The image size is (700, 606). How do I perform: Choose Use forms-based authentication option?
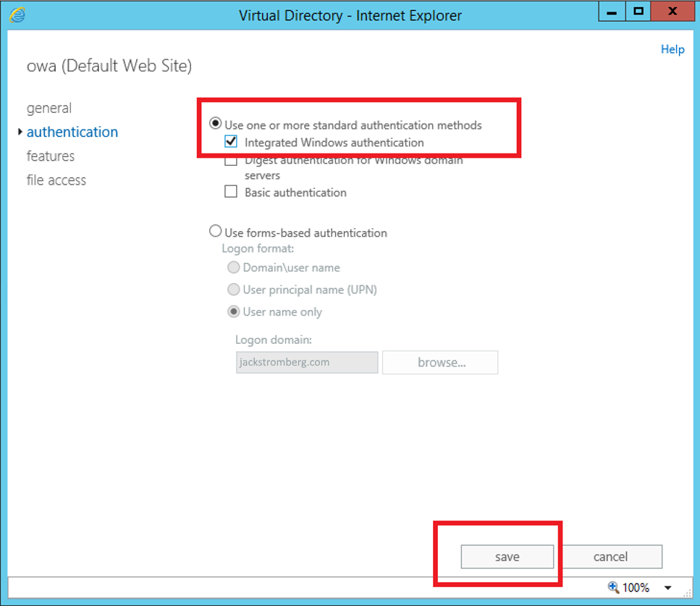click(x=215, y=232)
